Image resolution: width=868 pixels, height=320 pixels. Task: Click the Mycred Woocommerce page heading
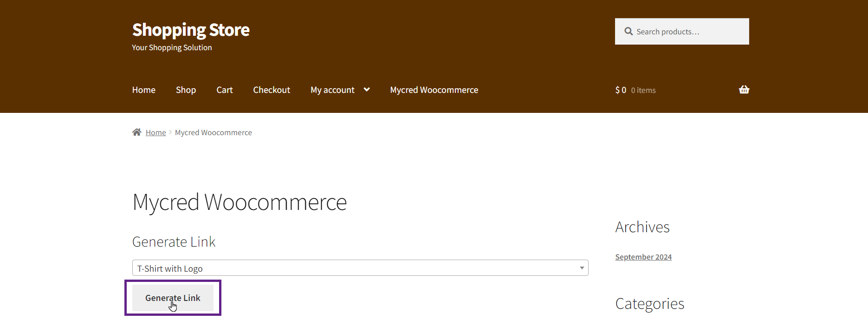point(240,202)
